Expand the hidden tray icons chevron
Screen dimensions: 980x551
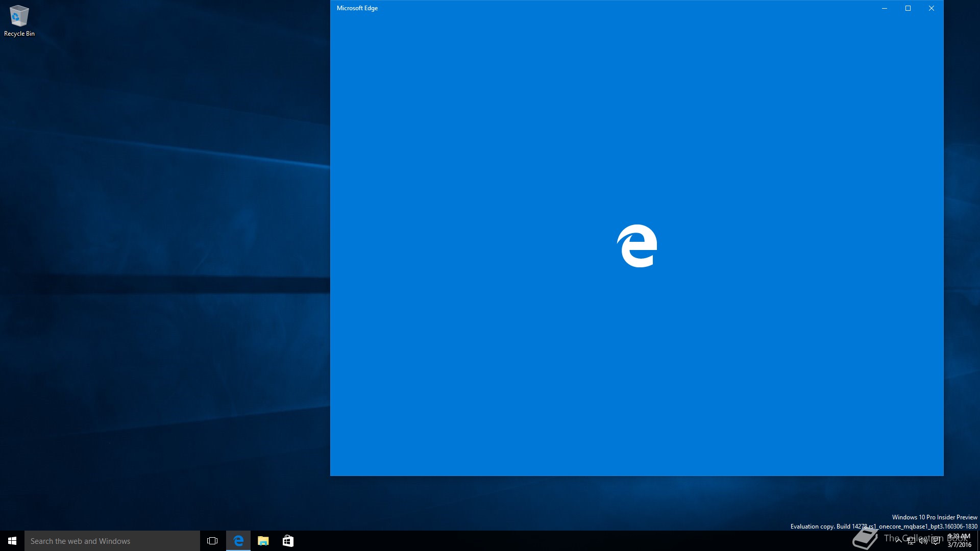[898, 541]
